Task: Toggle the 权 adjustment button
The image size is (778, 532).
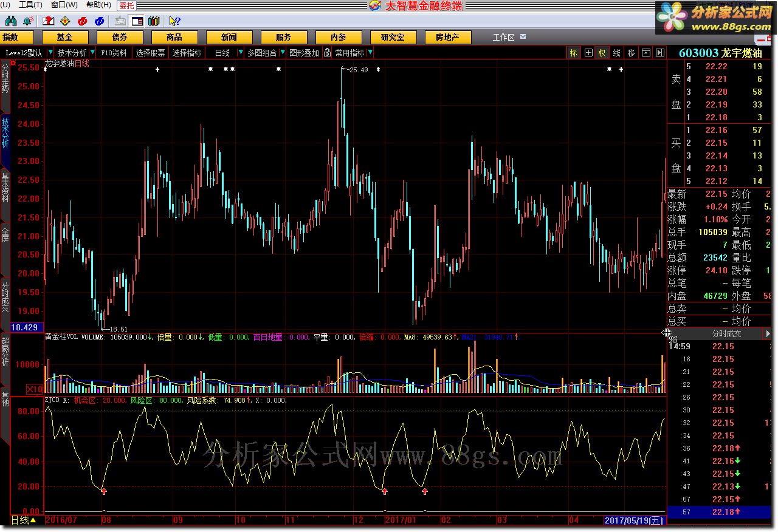Action: coord(602,53)
